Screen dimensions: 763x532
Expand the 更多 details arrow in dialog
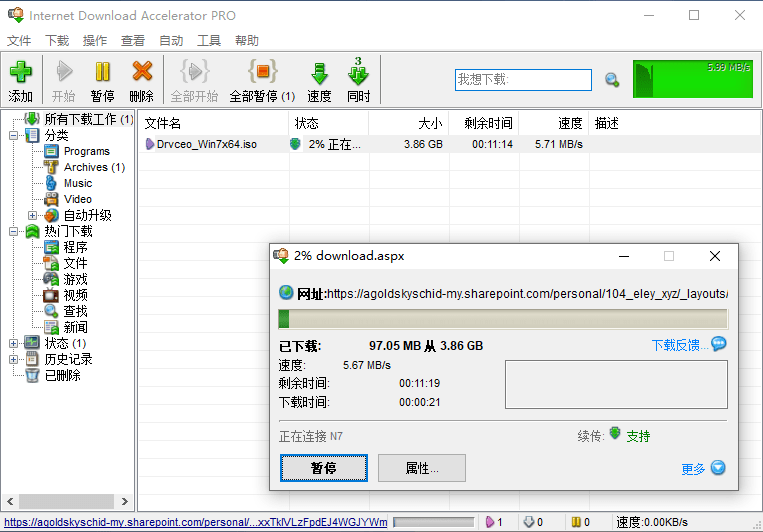click(717, 468)
